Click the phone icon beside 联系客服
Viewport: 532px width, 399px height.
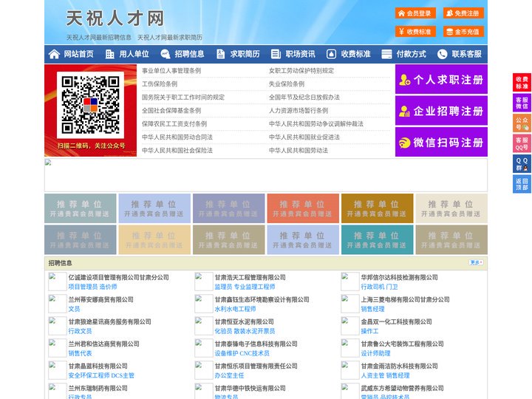(x=442, y=54)
